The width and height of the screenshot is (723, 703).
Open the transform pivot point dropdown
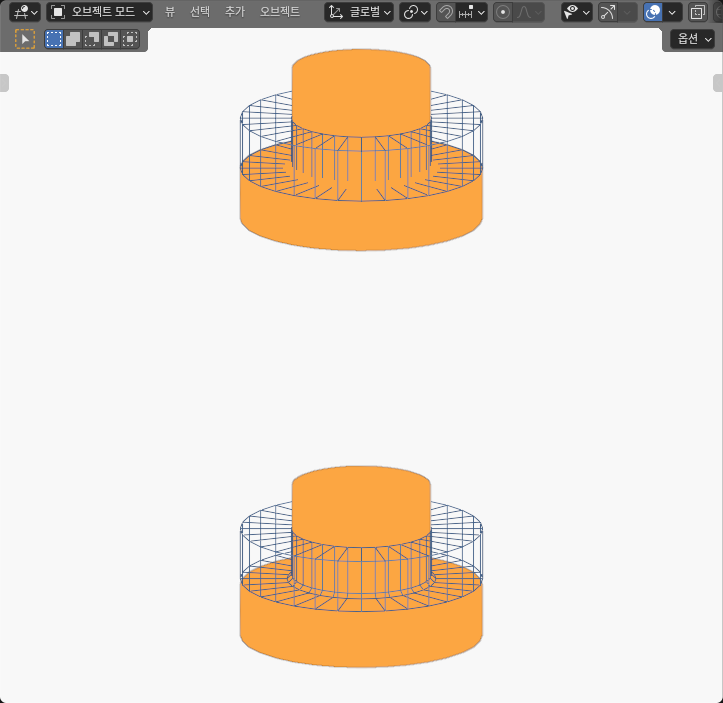[415, 12]
